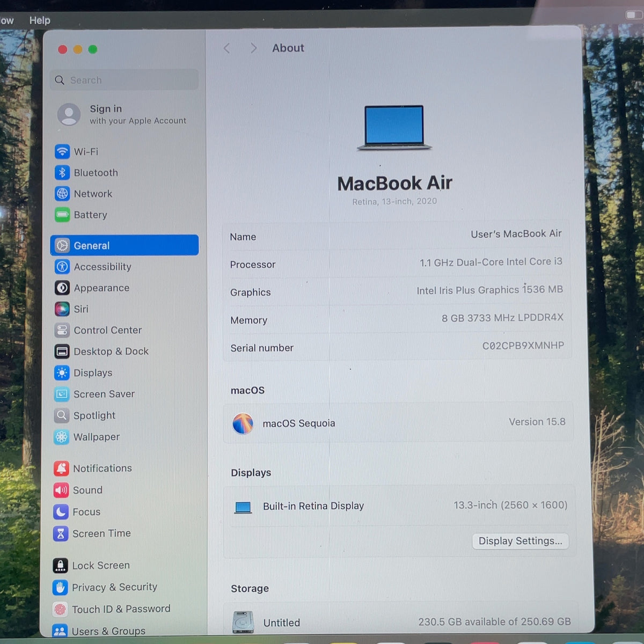
Task: Click memory value 8 GB 3733 MHz LPDDR4X
Action: pyautogui.click(x=503, y=318)
